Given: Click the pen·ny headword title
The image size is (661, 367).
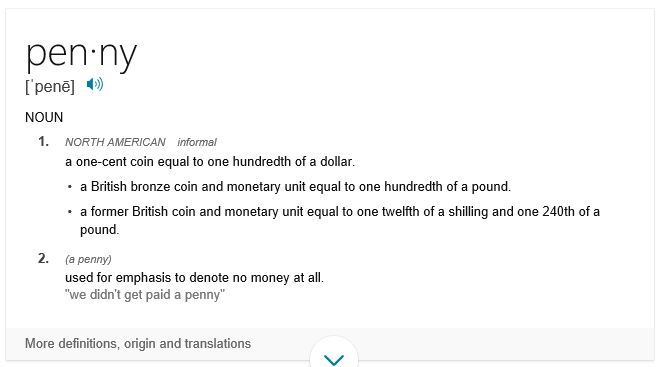Looking at the screenshot, I should 81,55.
